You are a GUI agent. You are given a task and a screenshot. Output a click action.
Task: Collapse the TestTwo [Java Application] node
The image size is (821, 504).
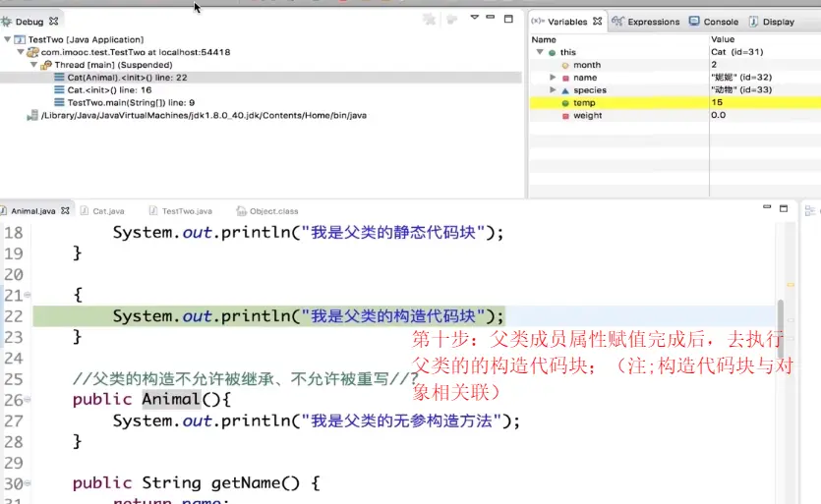click(x=7, y=39)
